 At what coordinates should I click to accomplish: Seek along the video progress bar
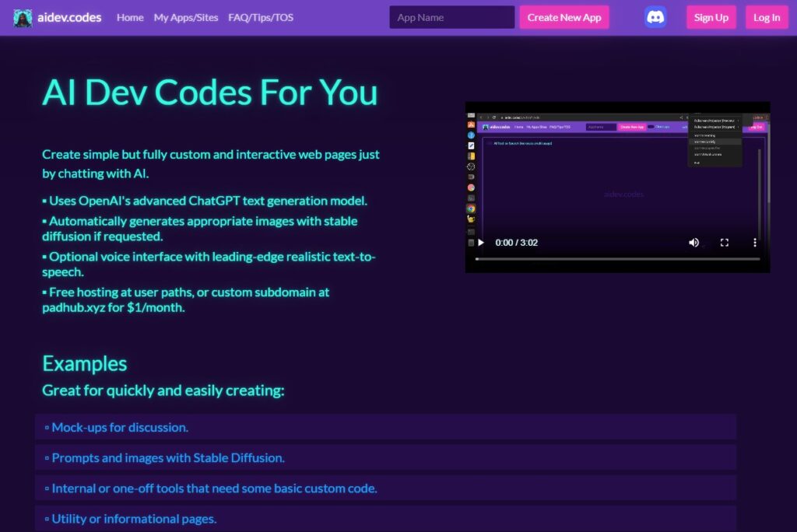(x=616, y=259)
